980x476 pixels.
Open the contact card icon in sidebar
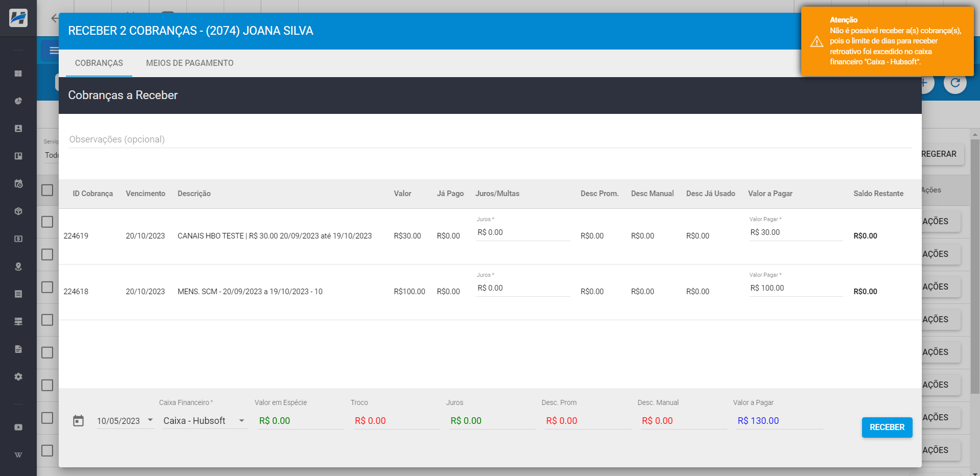coord(18,129)
